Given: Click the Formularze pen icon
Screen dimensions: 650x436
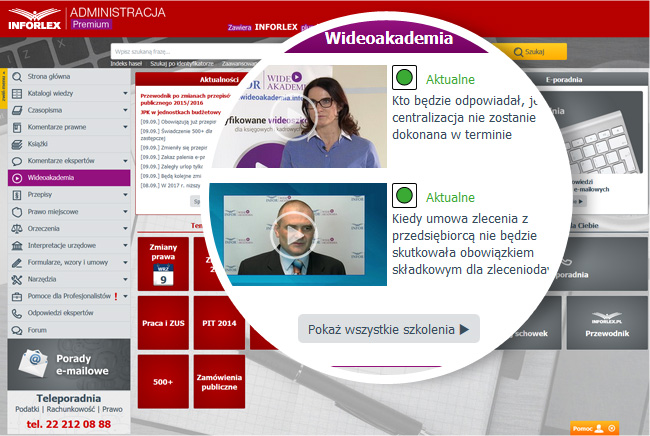Looking at the screenshot, I should click(x=17, y=263).
